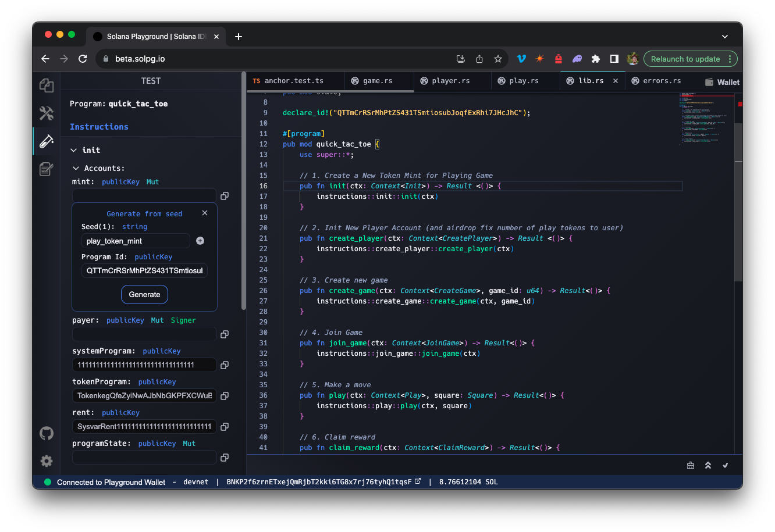Add another seed with plus icon
This screenshot has width=775, height=532.
tap(200, 241)
